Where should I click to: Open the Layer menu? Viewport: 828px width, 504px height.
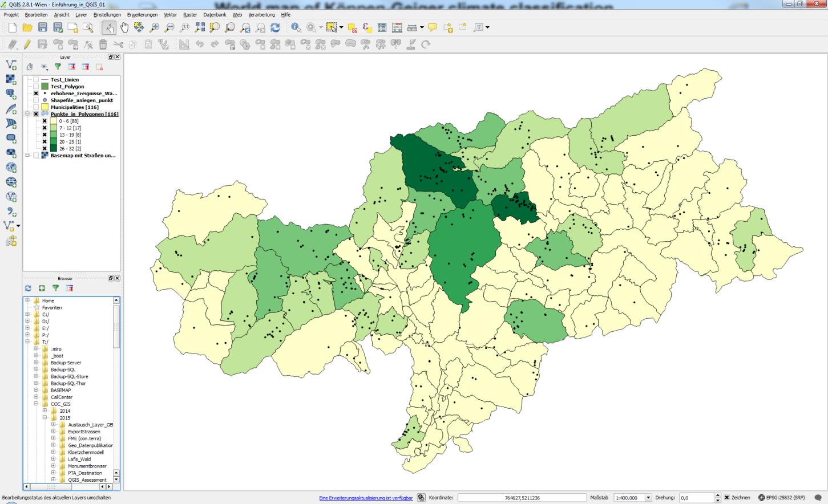(81, 14)
